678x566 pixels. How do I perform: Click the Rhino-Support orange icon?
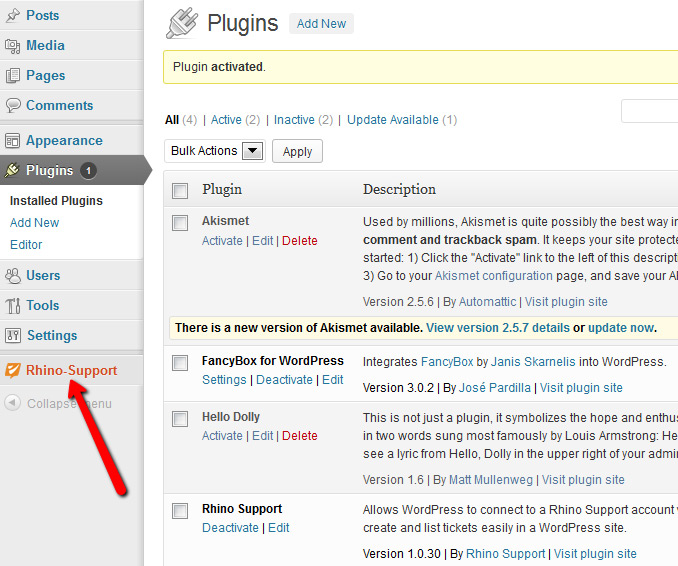pyautogui.click(x=12, y=370)
